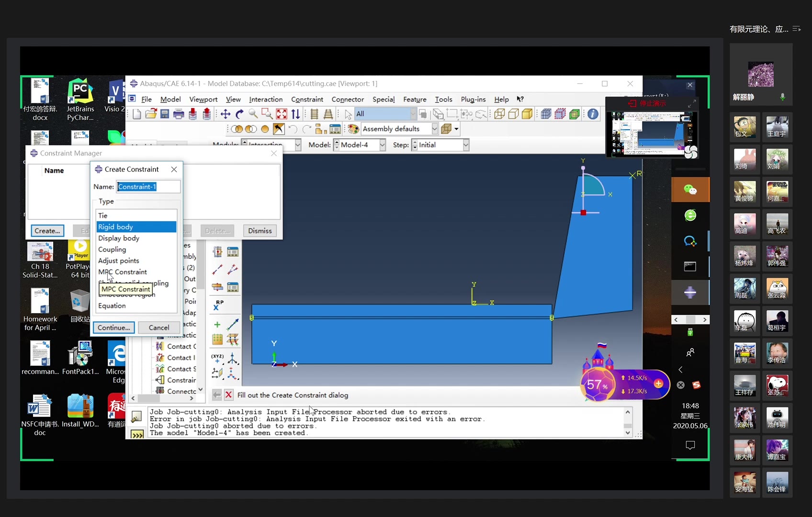
Task: Click the New Model Database icon
Action: click(136, 114)
